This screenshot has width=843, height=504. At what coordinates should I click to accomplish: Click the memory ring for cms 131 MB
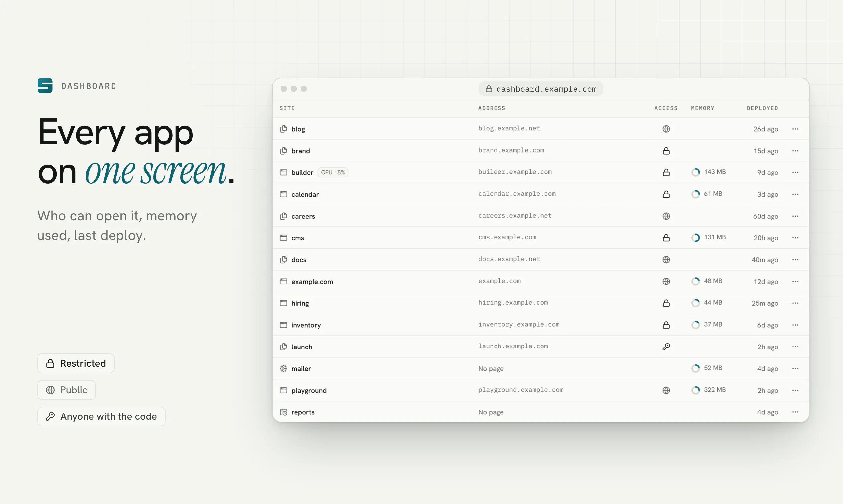(x=696, y=237)
